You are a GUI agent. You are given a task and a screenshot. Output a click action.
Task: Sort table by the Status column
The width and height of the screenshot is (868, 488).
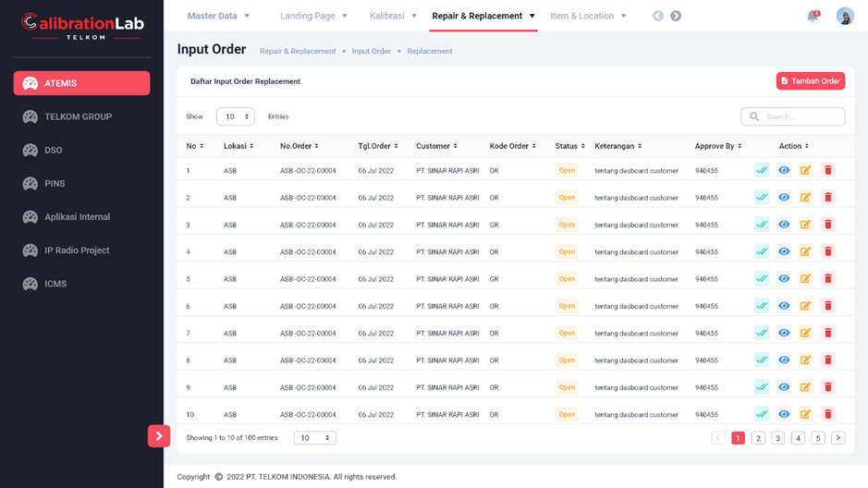569,146
